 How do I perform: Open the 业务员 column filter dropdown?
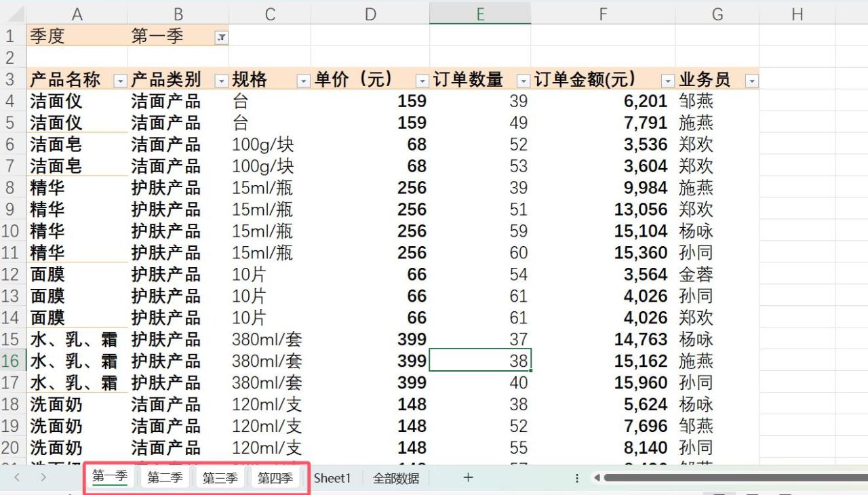pyautogui.click(x=751, y=81)
